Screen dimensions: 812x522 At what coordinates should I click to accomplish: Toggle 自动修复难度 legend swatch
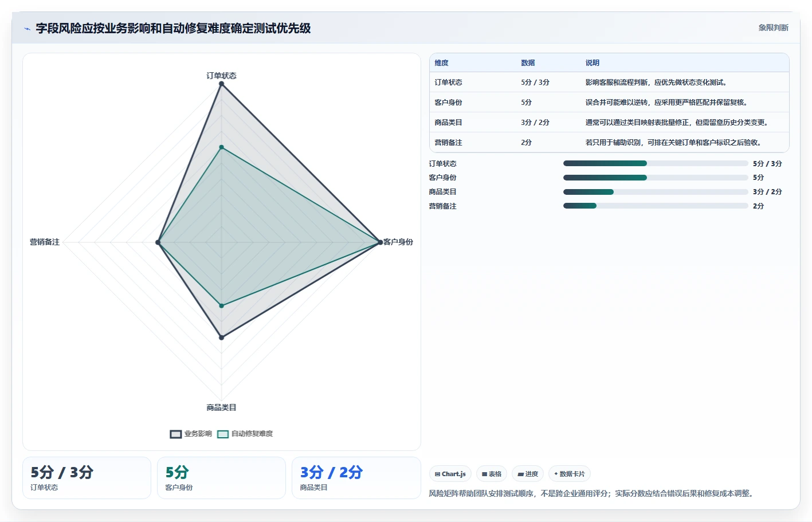click(x=223, y=434)
